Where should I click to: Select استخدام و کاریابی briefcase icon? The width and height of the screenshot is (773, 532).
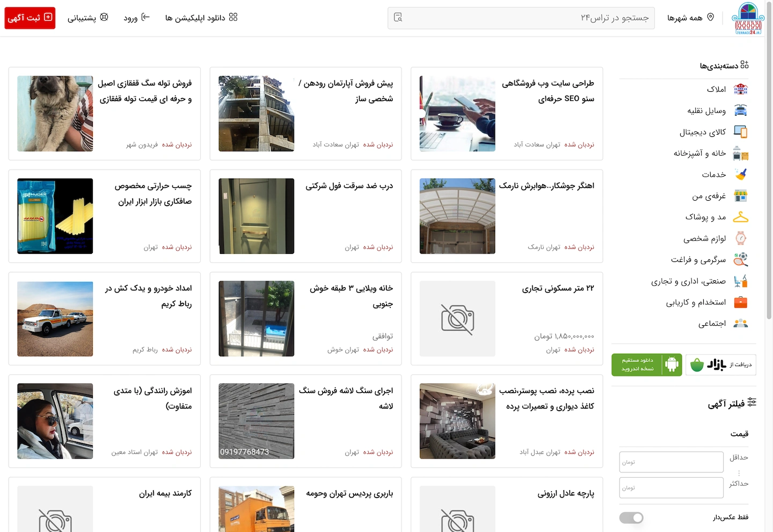[741, 302]
